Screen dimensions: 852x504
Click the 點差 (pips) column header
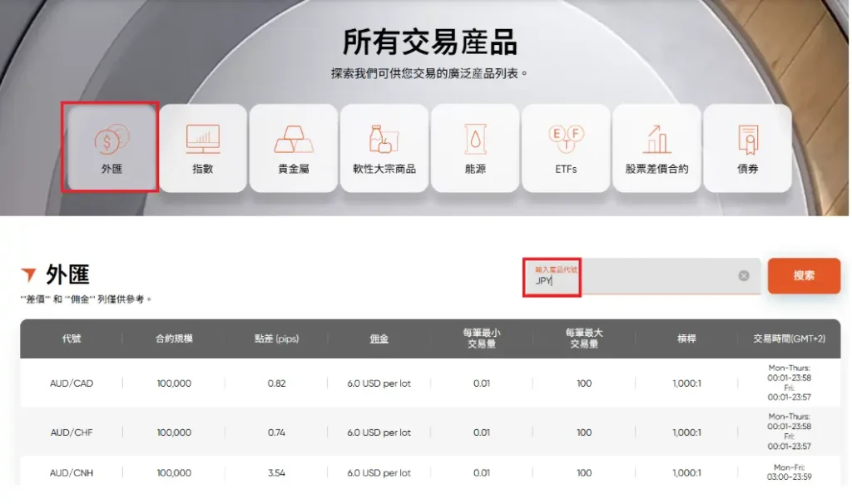click(276, 339)
